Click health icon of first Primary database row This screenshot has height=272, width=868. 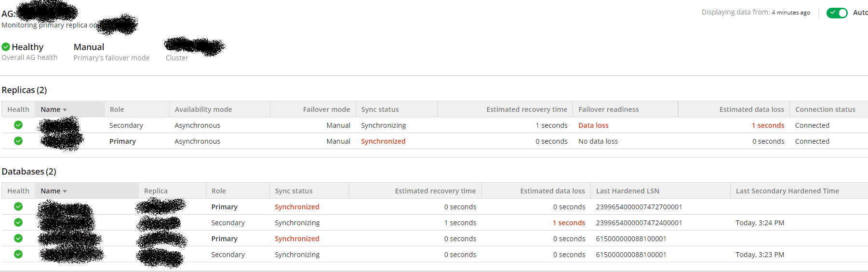click(18, 206)
